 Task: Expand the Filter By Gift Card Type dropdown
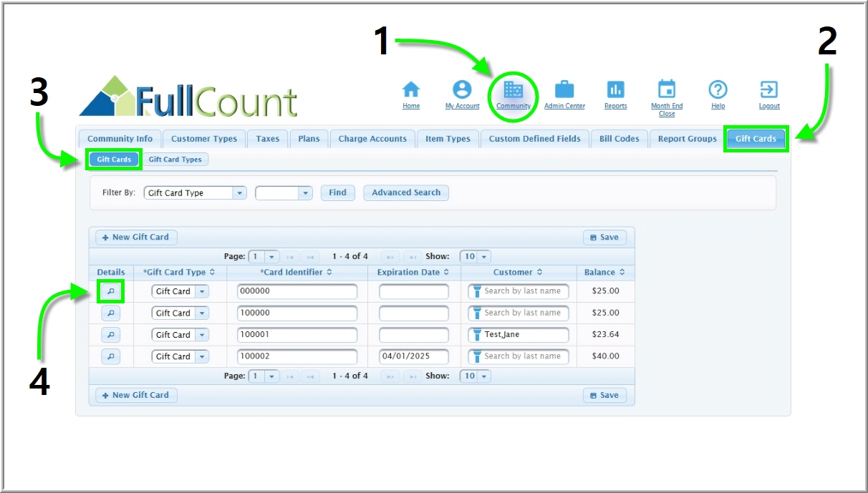coord(240,193)
